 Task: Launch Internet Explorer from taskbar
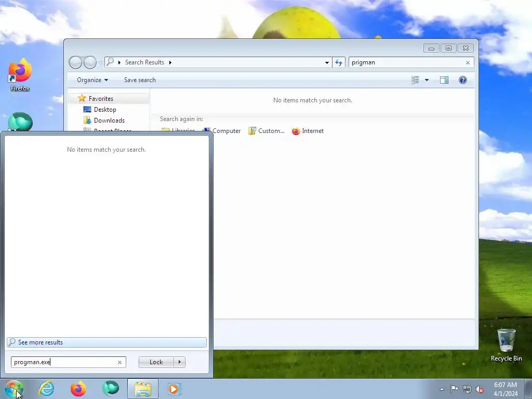[x=46, y=389]
